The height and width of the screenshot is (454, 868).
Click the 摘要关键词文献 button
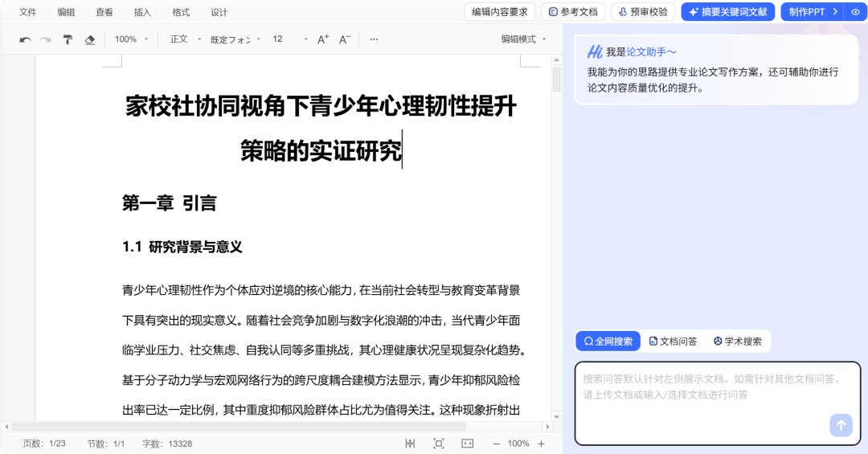click(x=727, y=12)
